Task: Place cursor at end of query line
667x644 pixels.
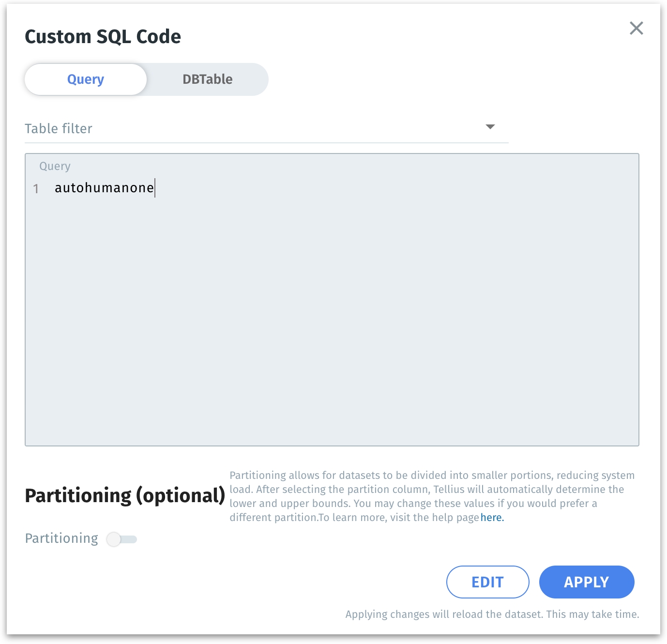Action: click(154, 188)
